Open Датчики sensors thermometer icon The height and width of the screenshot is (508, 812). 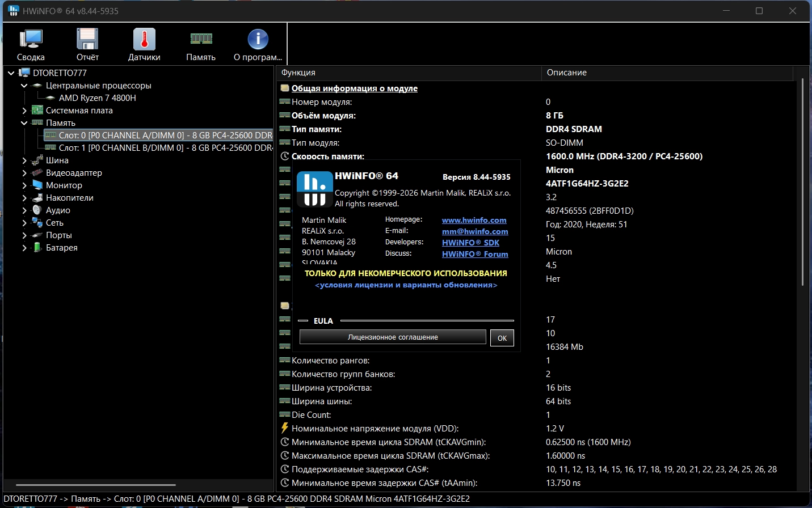click(x=144, y=44)
